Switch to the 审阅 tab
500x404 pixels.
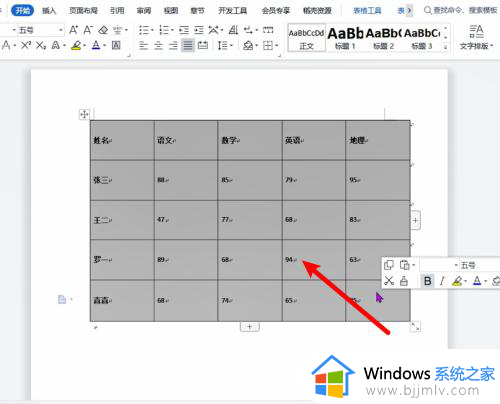(x=144, y=11)
